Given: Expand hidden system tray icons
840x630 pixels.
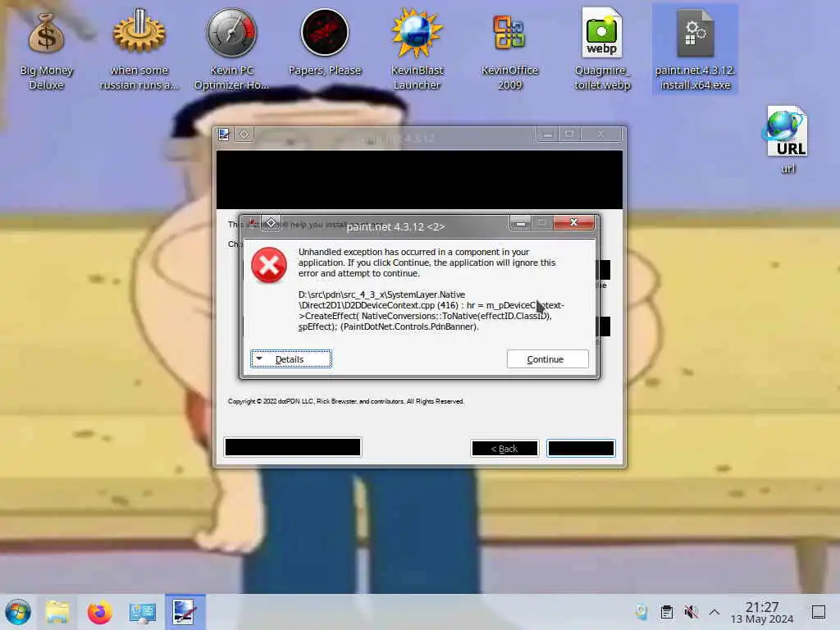Looking at the screenshot, I should [x=714, y=612].
